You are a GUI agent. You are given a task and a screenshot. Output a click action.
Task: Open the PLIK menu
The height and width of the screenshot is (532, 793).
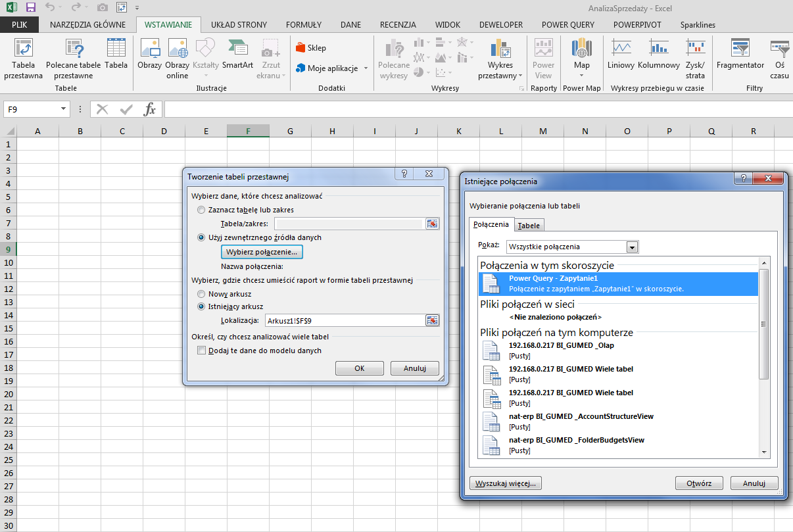tap(20, 25)
